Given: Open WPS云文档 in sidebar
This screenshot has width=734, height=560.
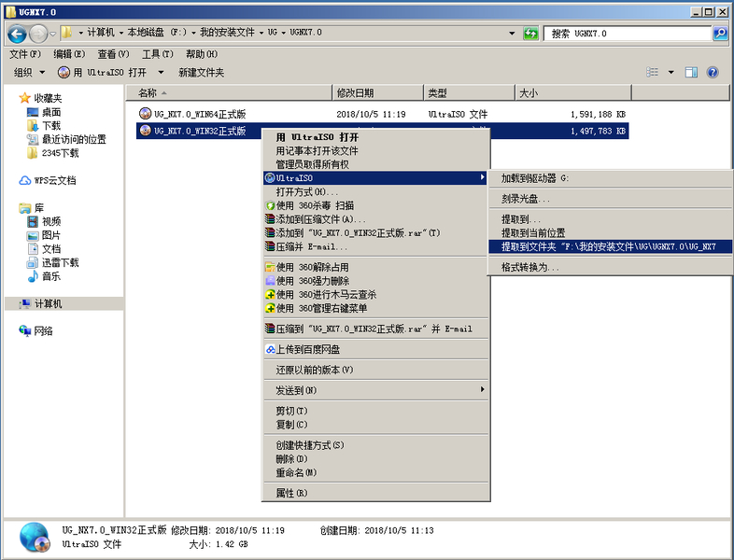Looking at the screenshot, I should [48, 180].
